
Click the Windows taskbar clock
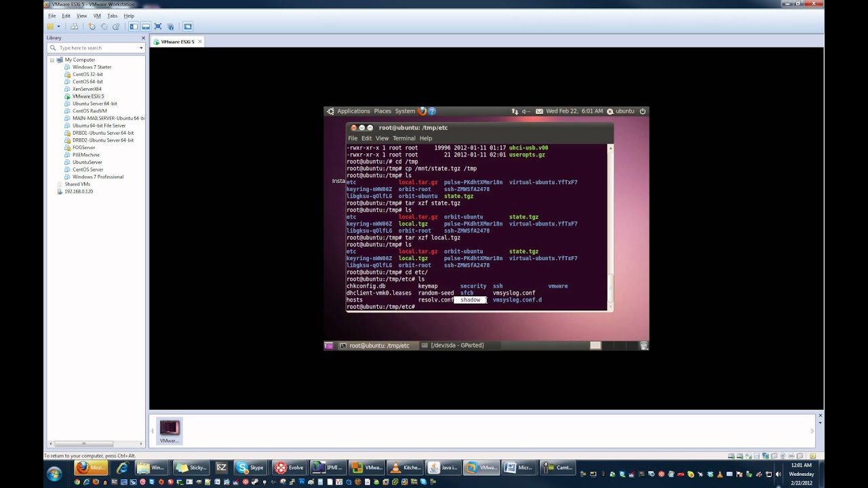click(x=802, y=474)
